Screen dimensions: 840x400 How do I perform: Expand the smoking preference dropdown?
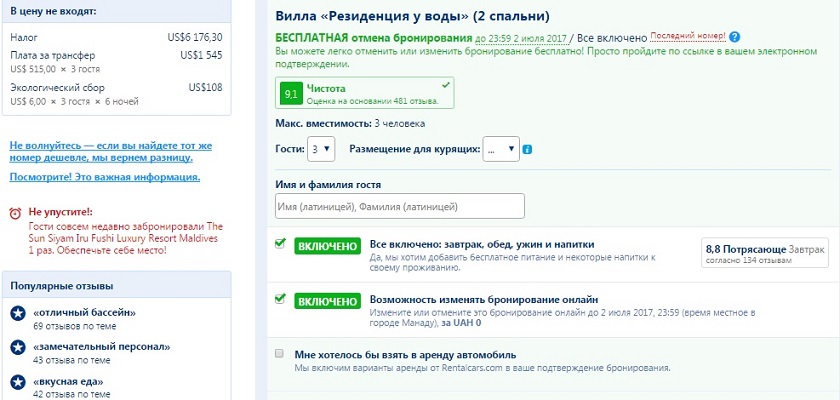pyautogui.click(x=500, y=149)
